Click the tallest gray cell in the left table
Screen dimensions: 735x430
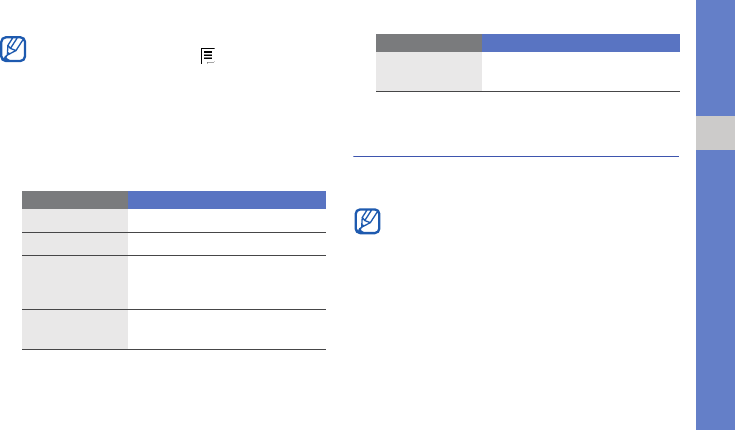[x=75, y=282]
